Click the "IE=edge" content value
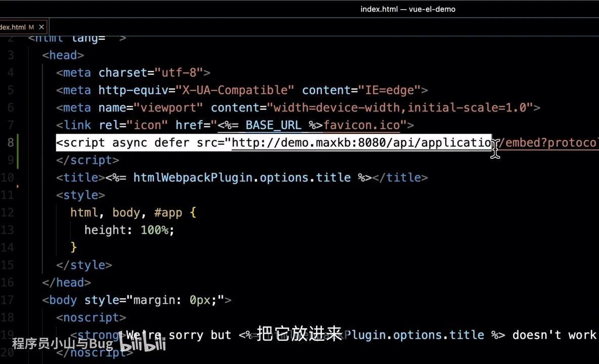 coord(389,90)
